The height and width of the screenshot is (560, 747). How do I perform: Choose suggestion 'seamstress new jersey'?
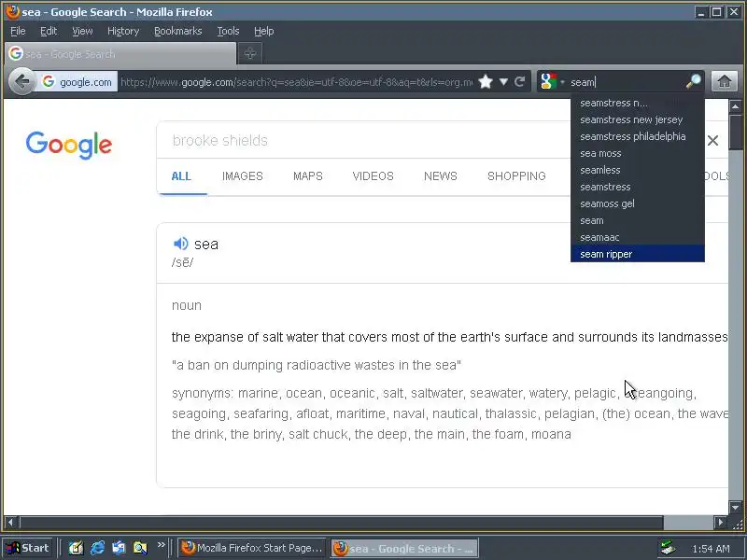(638, 119)
